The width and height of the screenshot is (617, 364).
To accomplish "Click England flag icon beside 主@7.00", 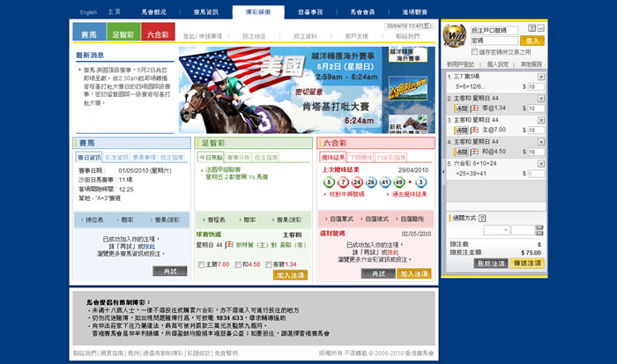I will coord(474,130).
